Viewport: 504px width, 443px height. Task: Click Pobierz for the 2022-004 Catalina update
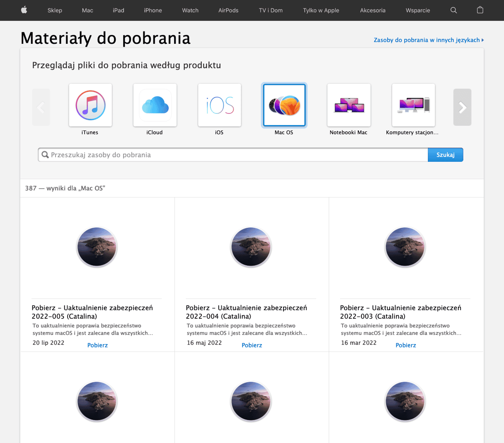pos(252,345)
